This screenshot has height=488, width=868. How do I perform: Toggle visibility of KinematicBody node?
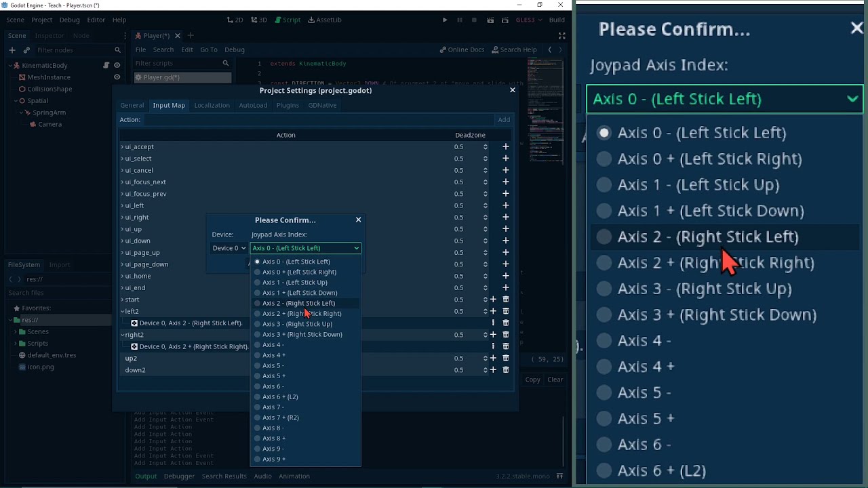tap(117, 65)
